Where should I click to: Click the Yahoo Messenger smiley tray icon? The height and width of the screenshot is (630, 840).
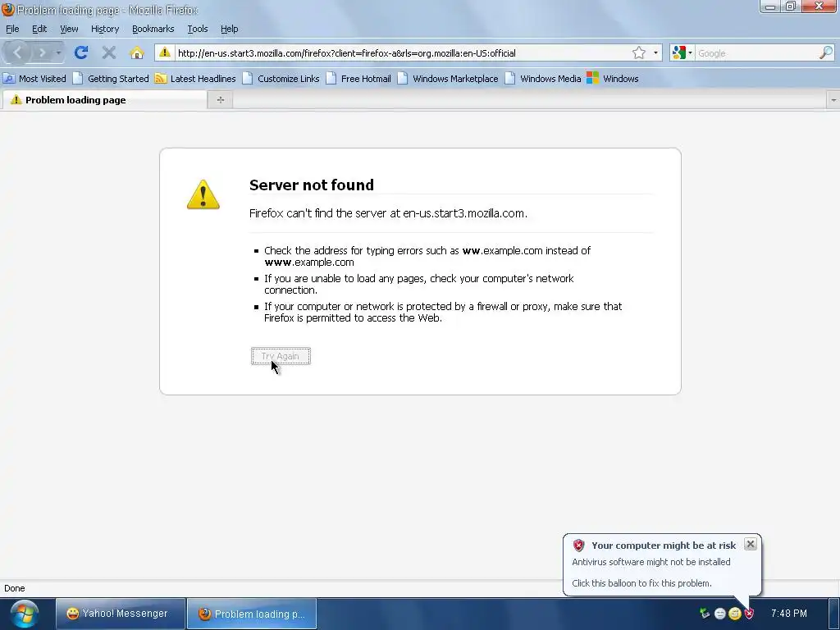pyautogui.click(x=734, y=614)
